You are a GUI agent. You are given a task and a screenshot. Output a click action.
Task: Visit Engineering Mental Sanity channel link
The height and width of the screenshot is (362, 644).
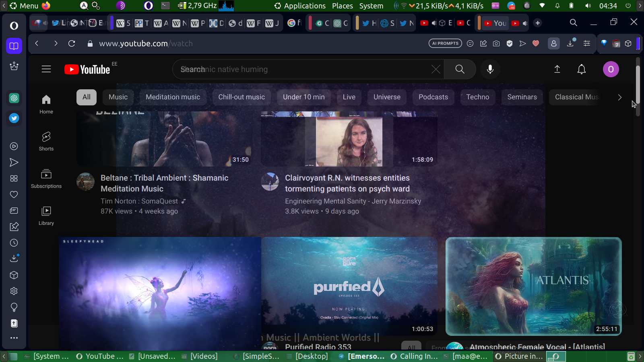click(353, 201)
